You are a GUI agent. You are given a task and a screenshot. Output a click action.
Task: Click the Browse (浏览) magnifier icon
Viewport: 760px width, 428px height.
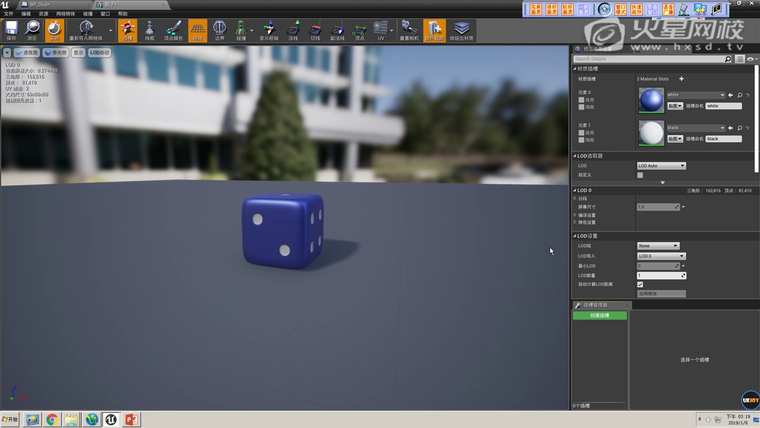click(x=32, y=30)
